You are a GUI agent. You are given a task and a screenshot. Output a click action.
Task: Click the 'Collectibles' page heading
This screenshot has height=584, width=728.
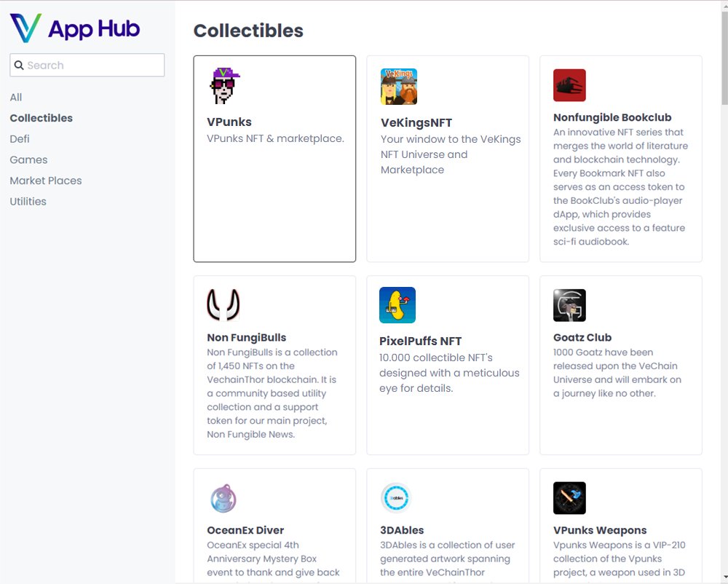(x=248, y=31)
